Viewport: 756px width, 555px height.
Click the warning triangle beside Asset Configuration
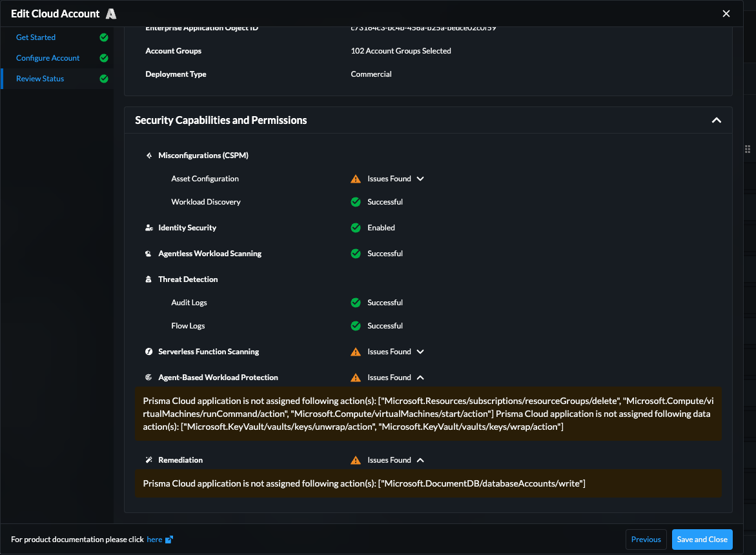click(355, 178)
